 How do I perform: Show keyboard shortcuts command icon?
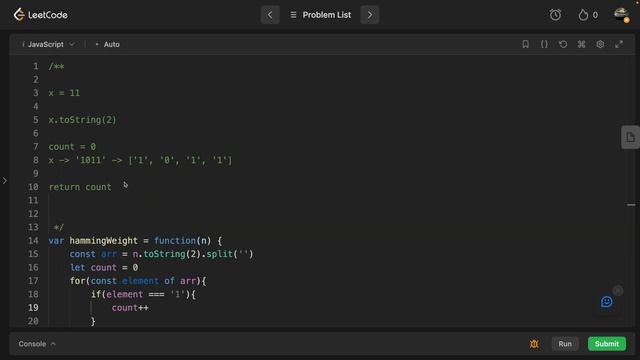click(581, 44)
